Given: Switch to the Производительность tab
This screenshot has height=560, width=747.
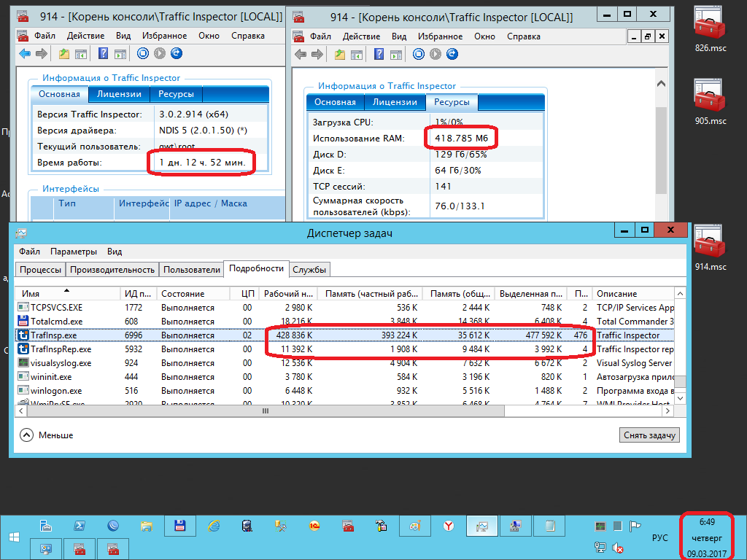Looking at the screenshot, I should click(112, 270).
